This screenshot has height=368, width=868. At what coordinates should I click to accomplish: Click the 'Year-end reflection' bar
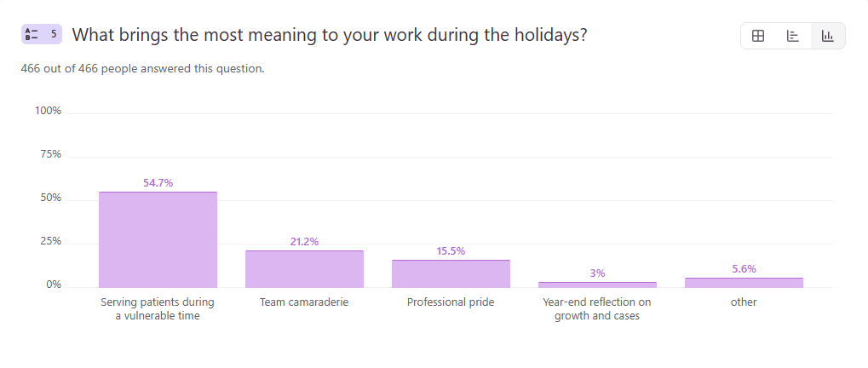point(597,285)
